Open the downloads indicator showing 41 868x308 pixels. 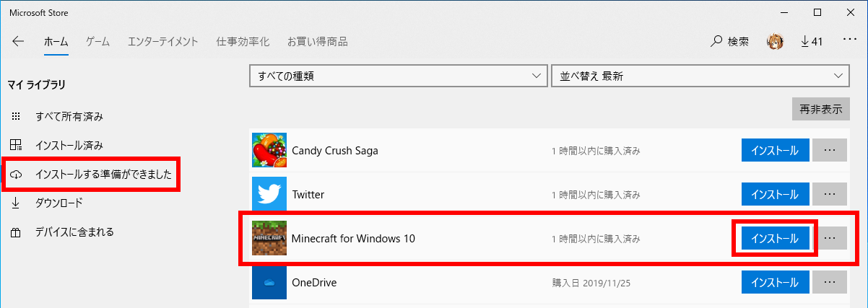tap(812, 42)
